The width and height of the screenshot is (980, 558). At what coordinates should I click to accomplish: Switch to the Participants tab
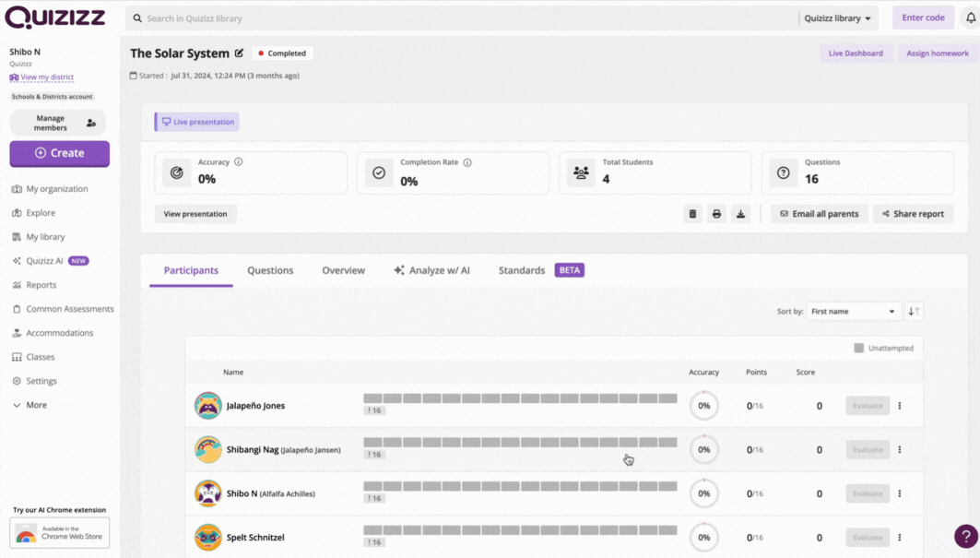click(x=191, y=270)
